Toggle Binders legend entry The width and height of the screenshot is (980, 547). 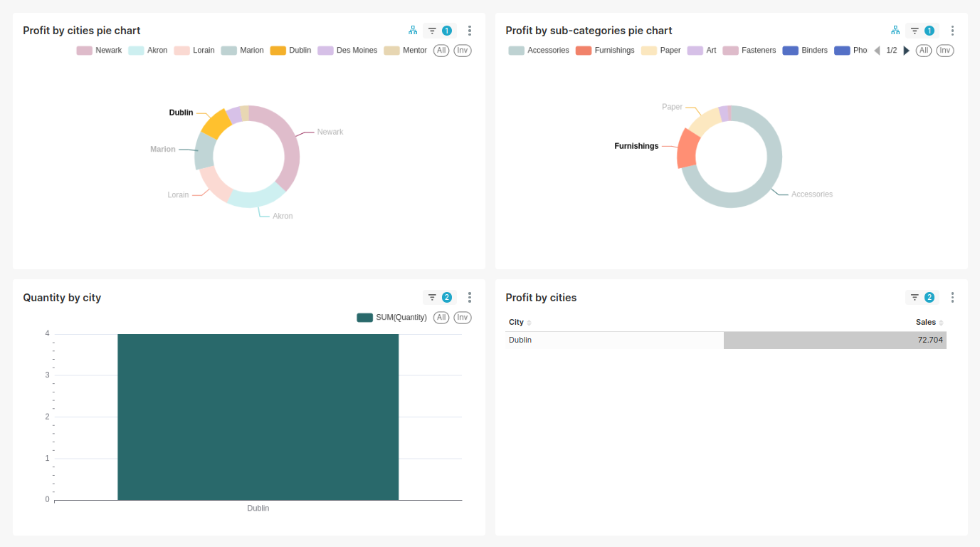(x=805, y=51)
